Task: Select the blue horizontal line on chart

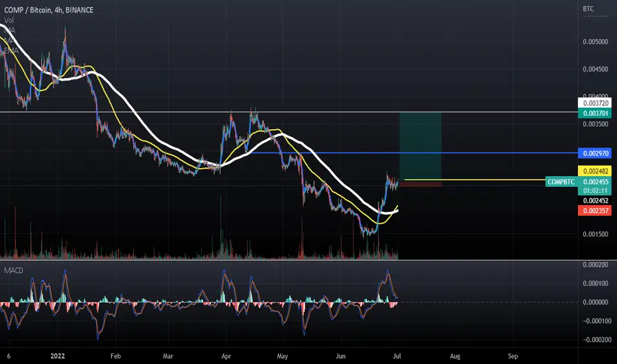Action: (x=413, y=153)
